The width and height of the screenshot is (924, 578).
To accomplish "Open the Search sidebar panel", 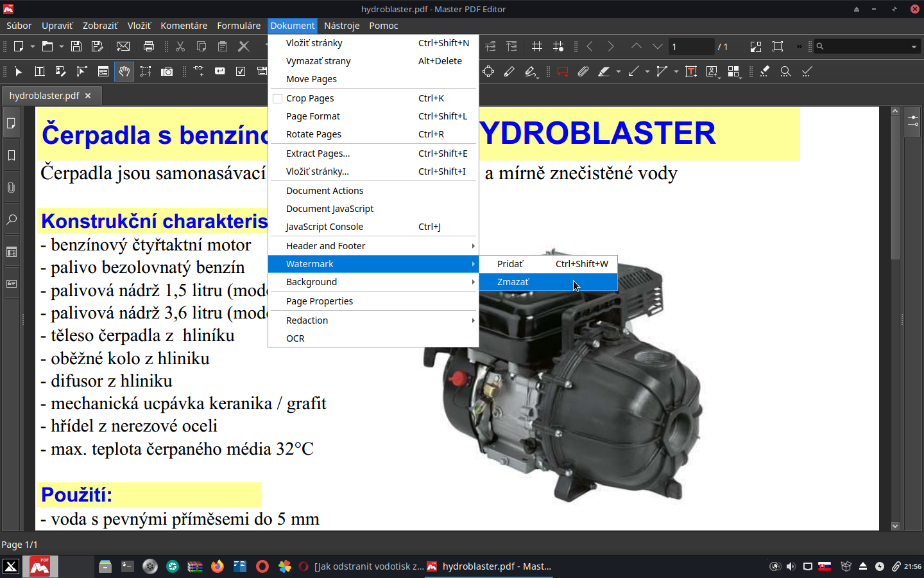I will point(12,220).
